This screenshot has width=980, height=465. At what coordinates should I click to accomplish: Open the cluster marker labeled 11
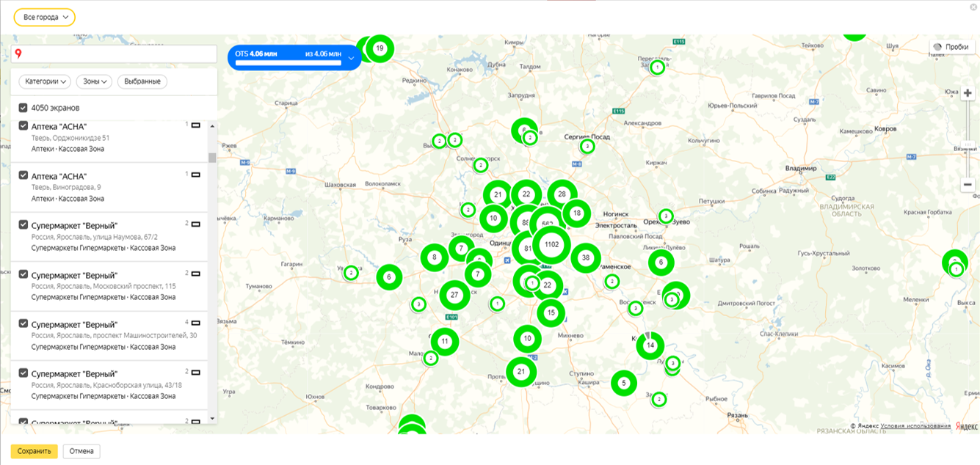click(x=445, y=341)
